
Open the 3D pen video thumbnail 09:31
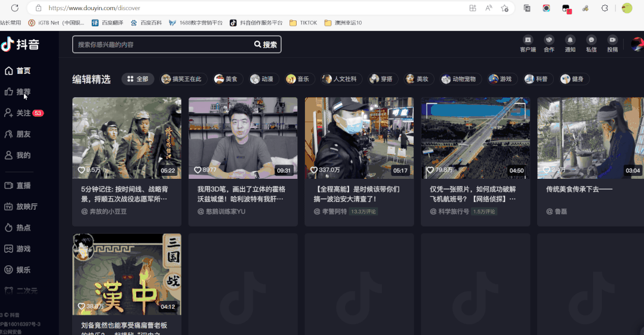coord(243,138)
